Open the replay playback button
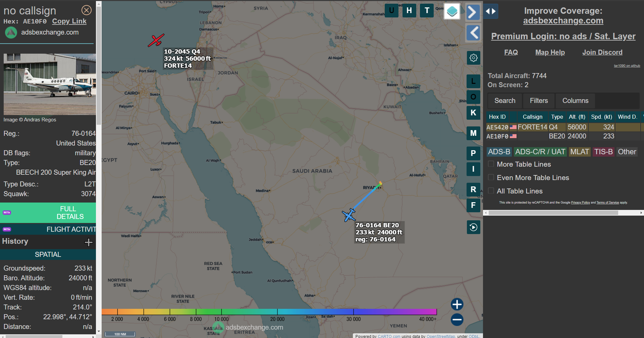The height and width of the screenshot is (338, 644). (473, 227)
